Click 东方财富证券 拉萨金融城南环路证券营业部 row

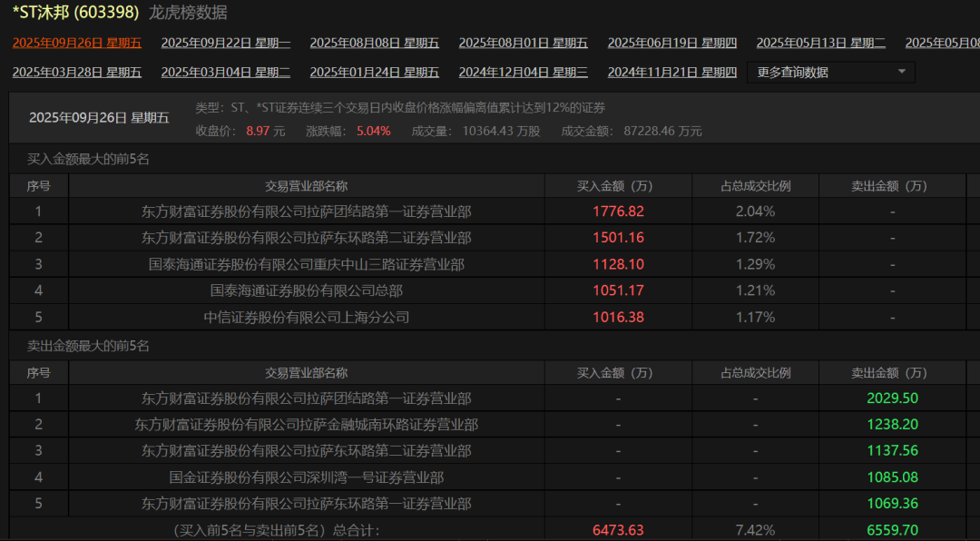(307, 425)
